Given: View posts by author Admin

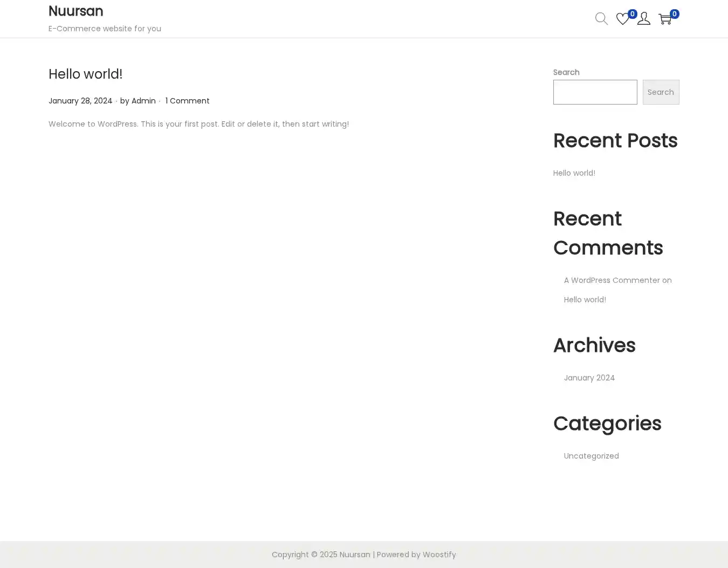Looking at the screenshot, I should 143,101.
